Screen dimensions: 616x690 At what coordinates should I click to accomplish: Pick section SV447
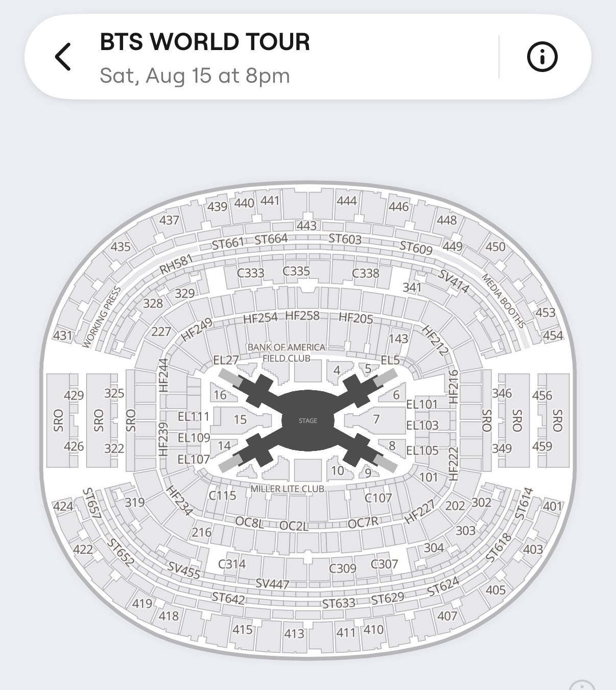click(x=272, y=584)
